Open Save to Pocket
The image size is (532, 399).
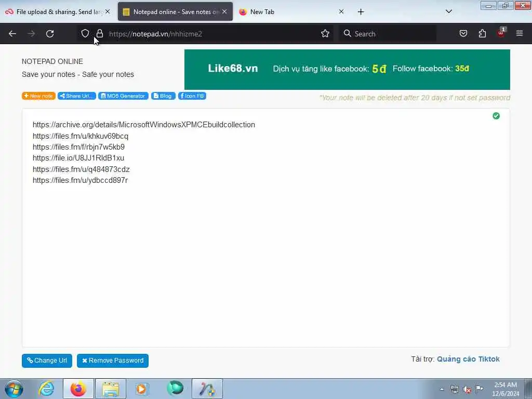point(463,33)
